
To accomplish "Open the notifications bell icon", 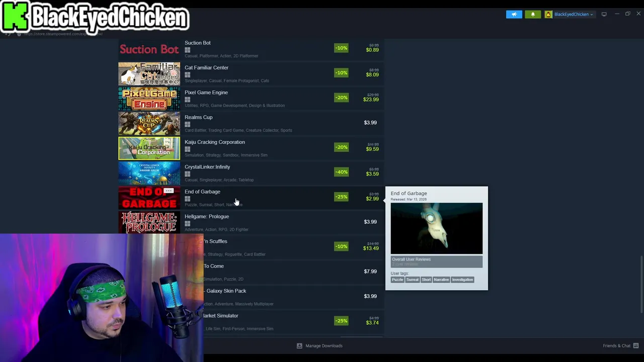I will point(533,14).
